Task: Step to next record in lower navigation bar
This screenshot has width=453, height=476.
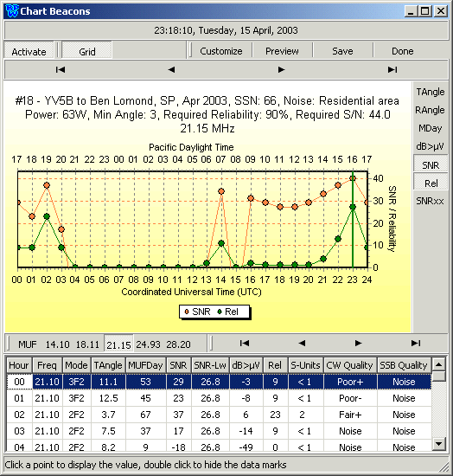Action: click(358, 343)
